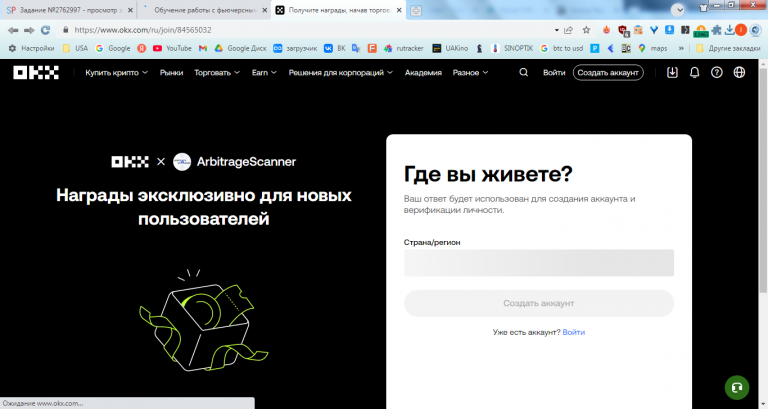
Task: Close the Обучение работы tab
Action: click(x=264, y=10)
